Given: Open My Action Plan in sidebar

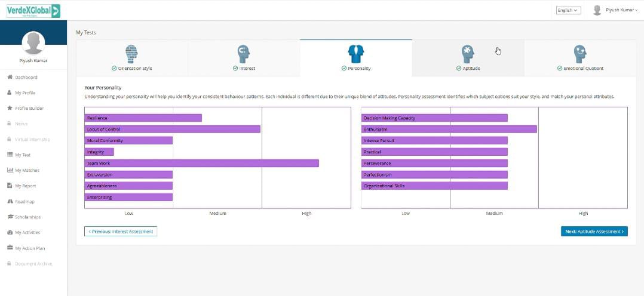Looking at the screenshot, I should point(29,248).
